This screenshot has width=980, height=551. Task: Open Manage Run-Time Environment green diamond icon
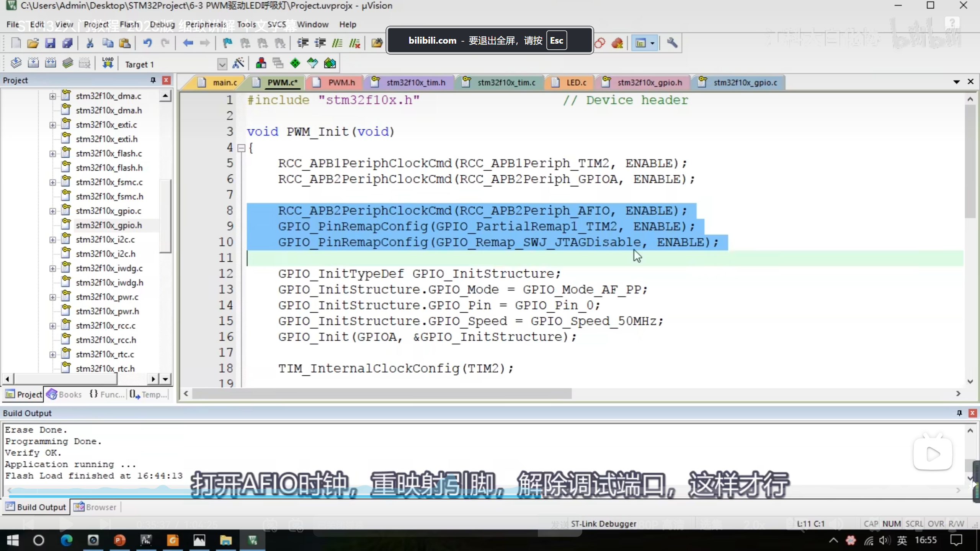point(295,63)
